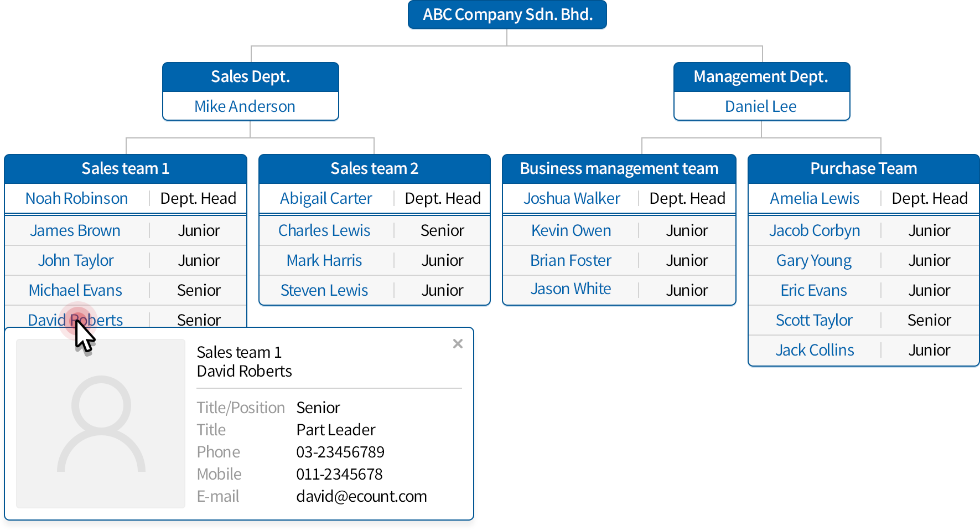Click Joshua Walker in Business management team
The width and height of the screenshot is (980, 530).
[x=572, y=198]
